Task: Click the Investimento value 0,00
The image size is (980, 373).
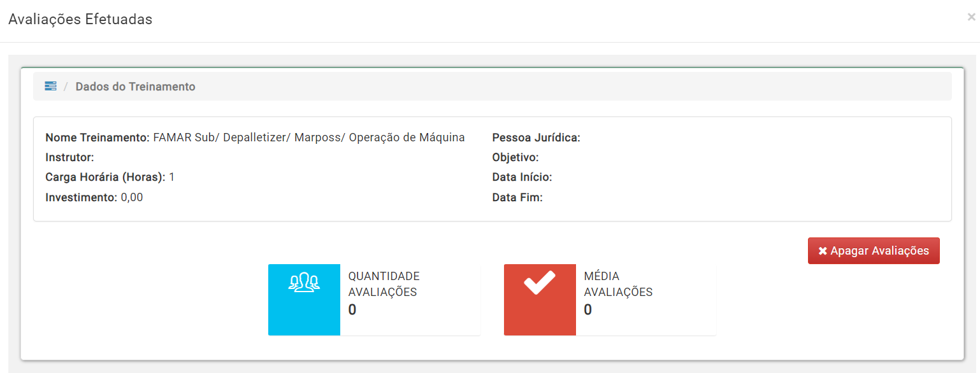Action: (132, 197)
